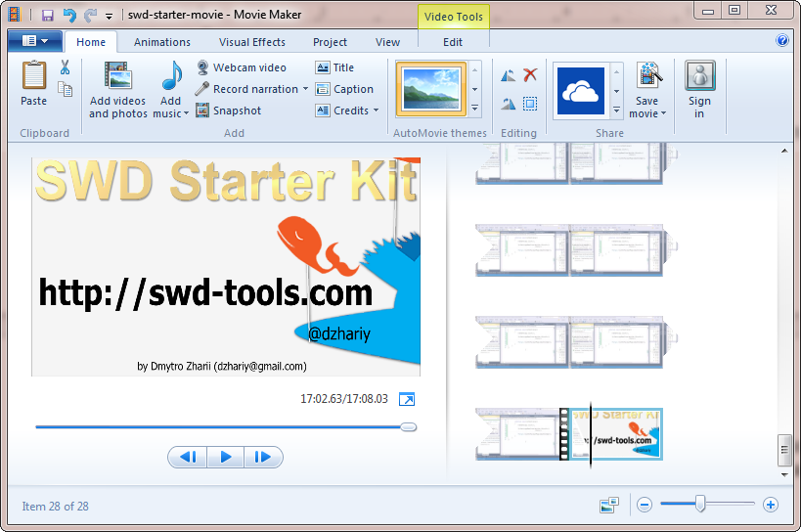Cut selection with scissors icon
The image size is (801, 532).
65,66
